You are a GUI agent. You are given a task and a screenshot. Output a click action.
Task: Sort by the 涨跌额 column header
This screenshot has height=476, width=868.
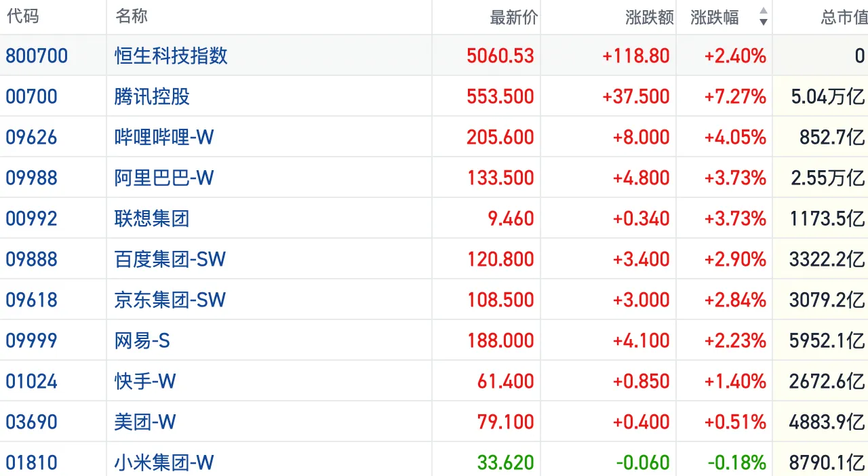649,17
